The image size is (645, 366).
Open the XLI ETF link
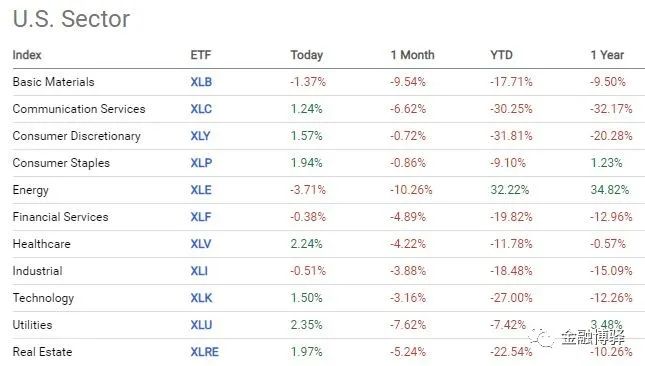199,271
